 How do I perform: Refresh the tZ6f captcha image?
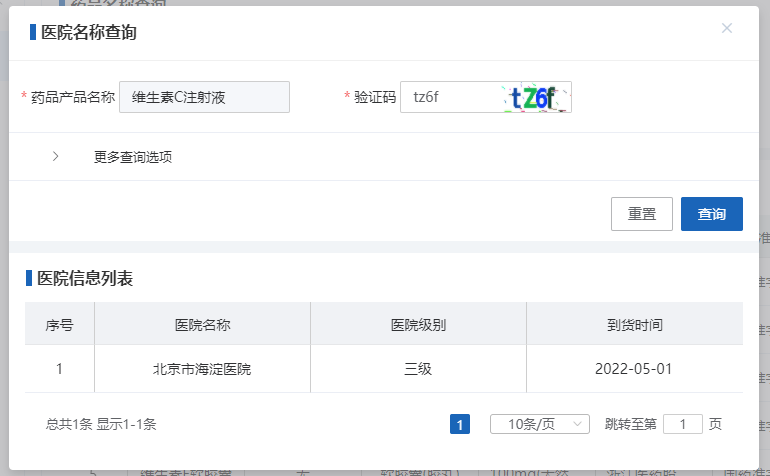pyautogui.click(x=538, y=97)
